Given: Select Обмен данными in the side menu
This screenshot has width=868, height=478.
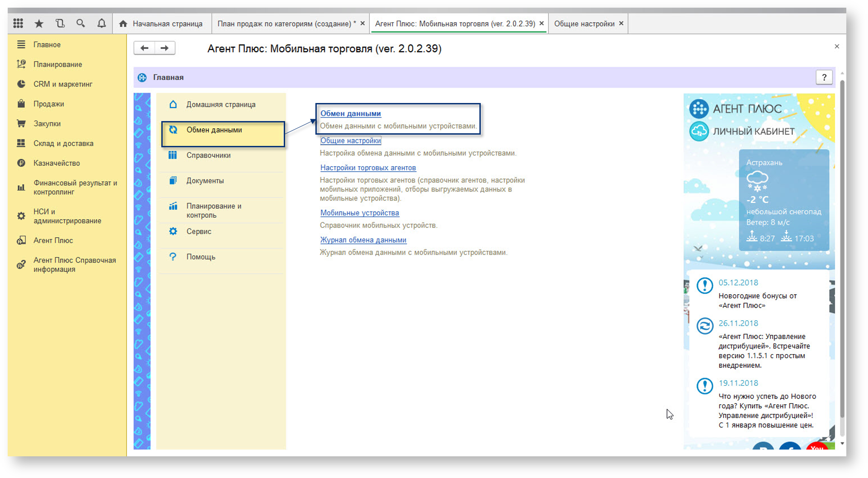Looking at the screenshot, I should tap(223, 134).
